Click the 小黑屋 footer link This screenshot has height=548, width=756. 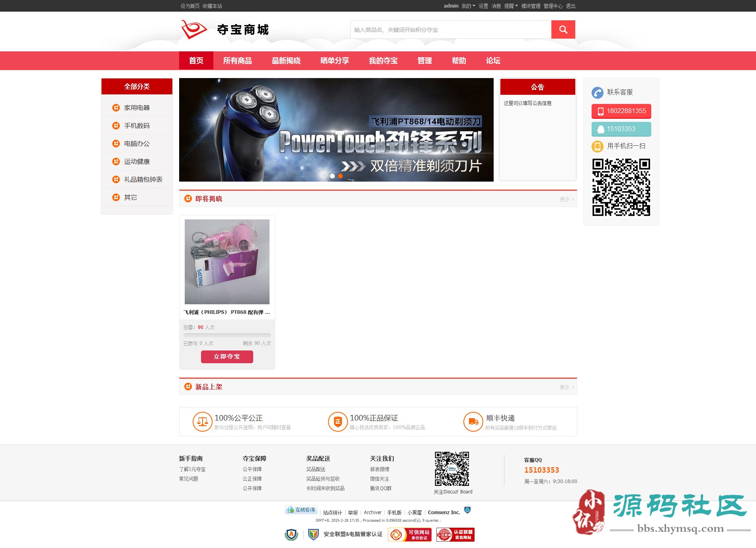[x=414, y=513]
